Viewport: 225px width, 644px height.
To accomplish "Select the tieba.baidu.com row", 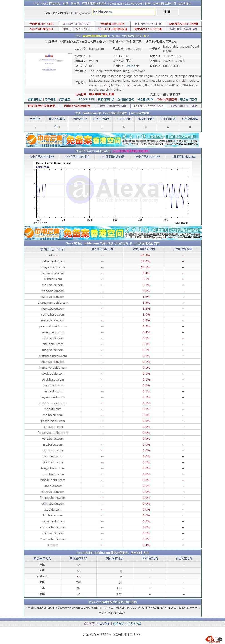I will coord(113,261).
